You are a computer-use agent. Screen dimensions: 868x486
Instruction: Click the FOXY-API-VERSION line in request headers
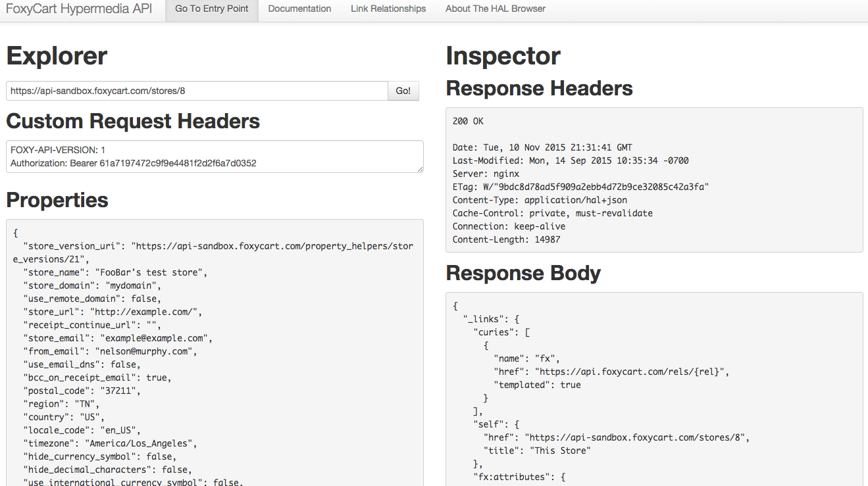point(58,150)
